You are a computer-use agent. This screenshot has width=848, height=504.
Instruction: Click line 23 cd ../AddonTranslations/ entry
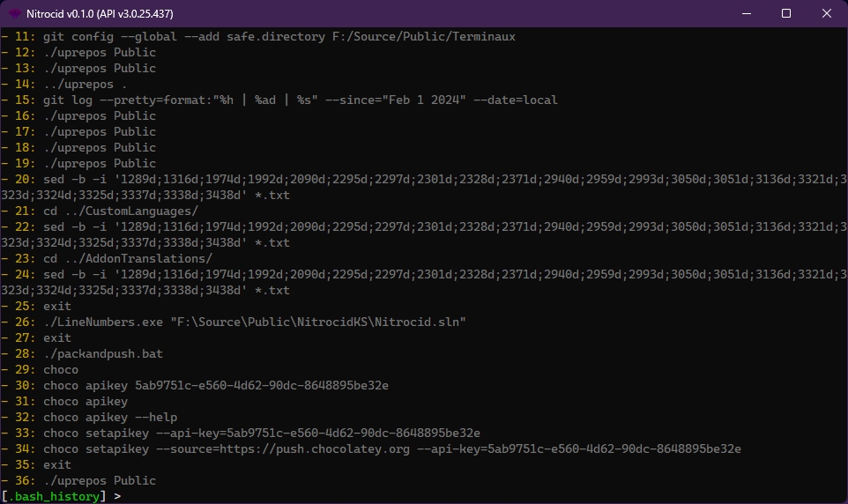127,258
